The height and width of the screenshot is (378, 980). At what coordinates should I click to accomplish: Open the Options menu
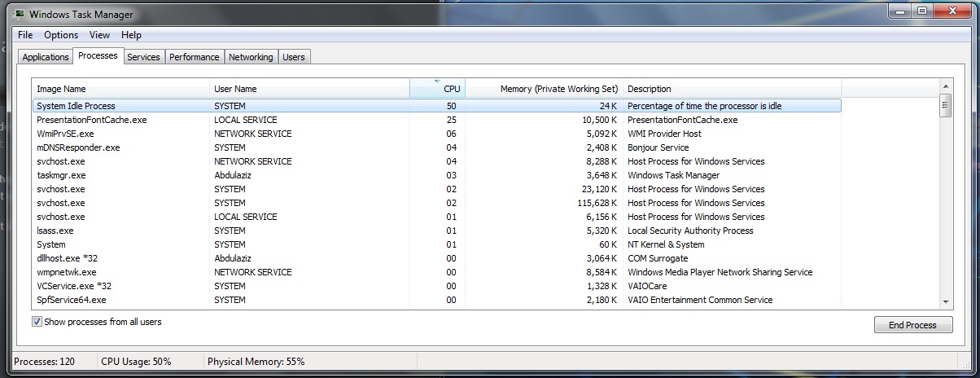(x=61, y=35)
